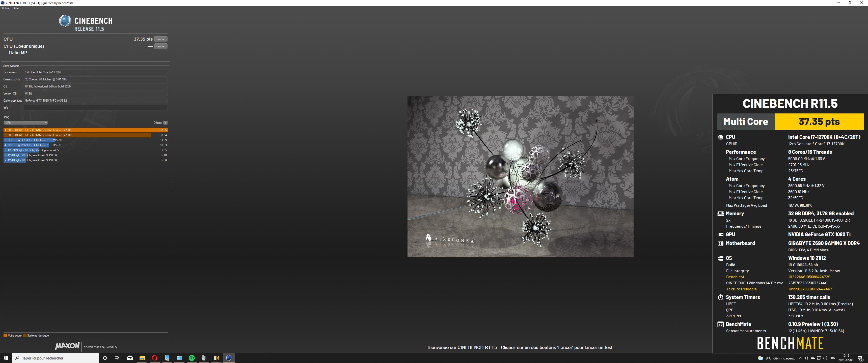The image size is (868, 363).
Task: Select the Intel Xeon CPU X5570 row
Action: [x=86, y=145]
